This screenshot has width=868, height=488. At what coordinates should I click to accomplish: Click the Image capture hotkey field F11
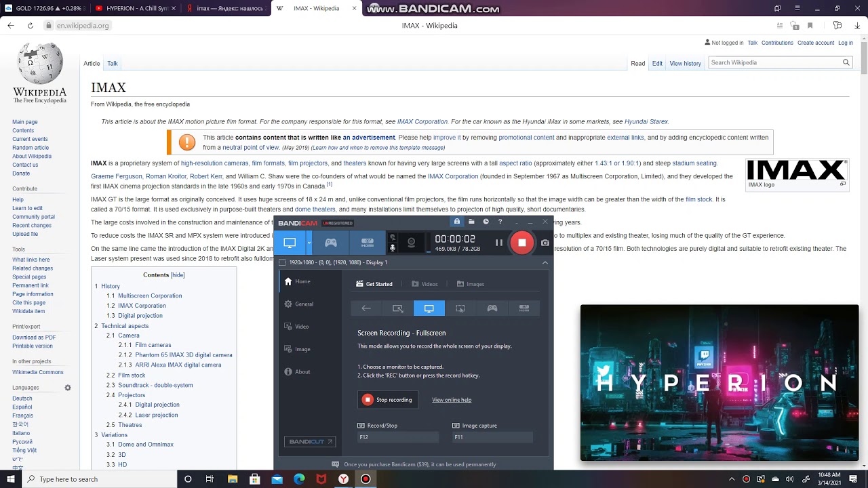pos(492,438)
